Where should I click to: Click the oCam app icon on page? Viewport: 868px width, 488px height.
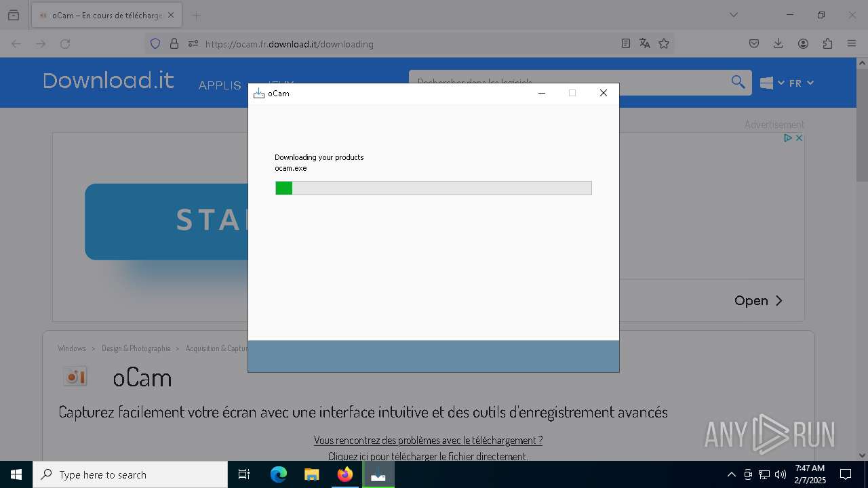coord(75,377)
